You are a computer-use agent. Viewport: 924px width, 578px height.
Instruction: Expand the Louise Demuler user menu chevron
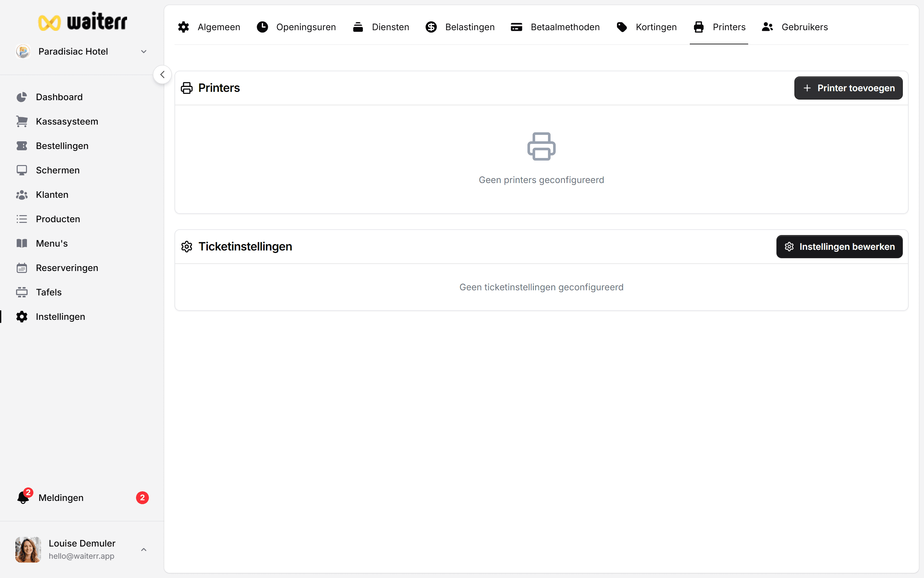click(143, 550)
